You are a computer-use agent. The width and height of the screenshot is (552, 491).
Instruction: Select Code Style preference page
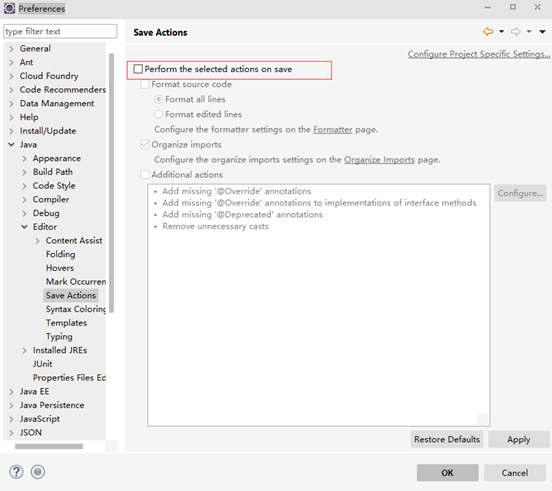click(x=54, y=185)
